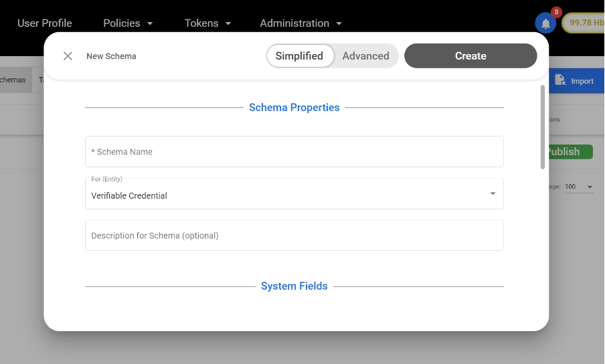Switch to Advanced schema mode
Viewport: 605px width, 364px height.
coord(365,56)
